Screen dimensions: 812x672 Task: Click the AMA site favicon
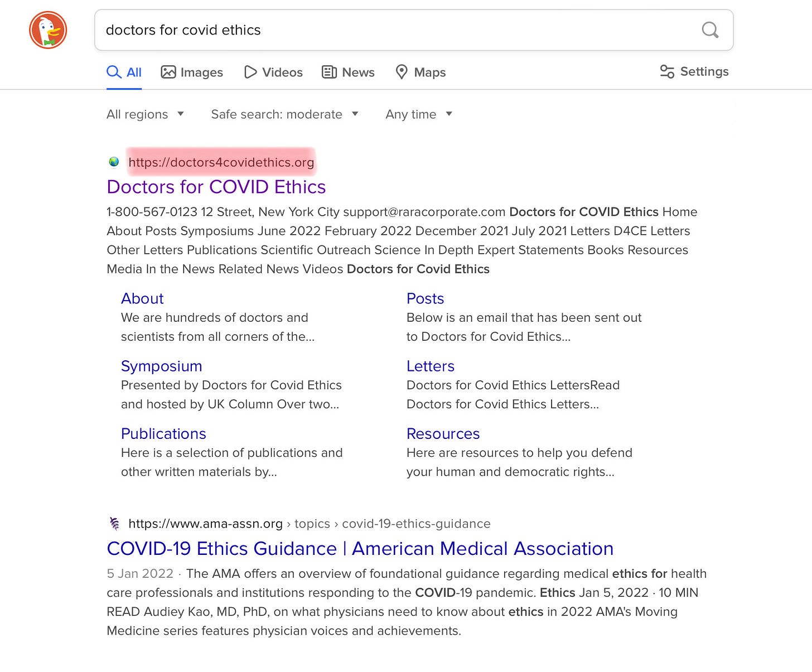(x=114, y=524)
